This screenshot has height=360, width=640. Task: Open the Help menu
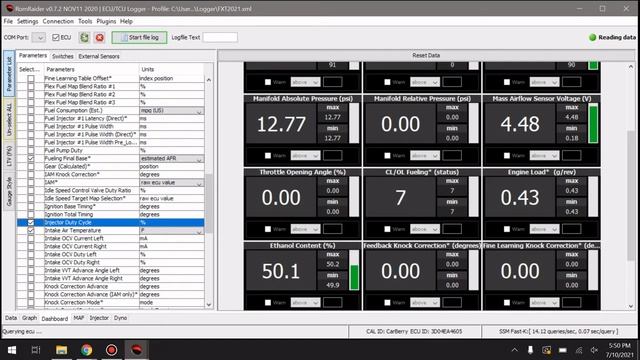[x=126, y=21]
